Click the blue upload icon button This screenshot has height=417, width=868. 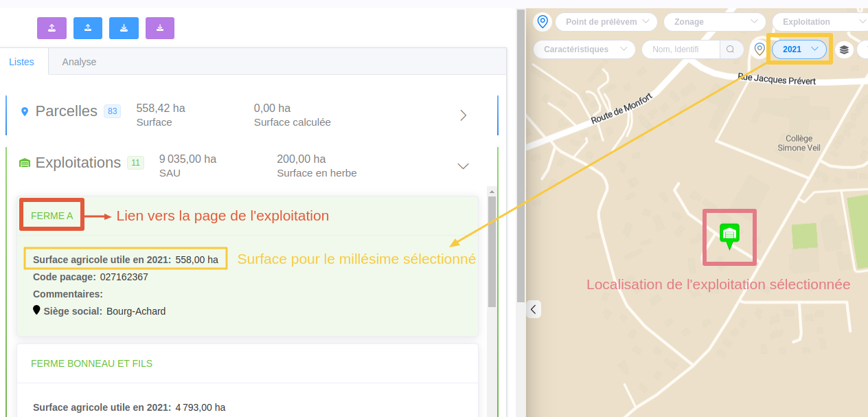coord(87,27)
